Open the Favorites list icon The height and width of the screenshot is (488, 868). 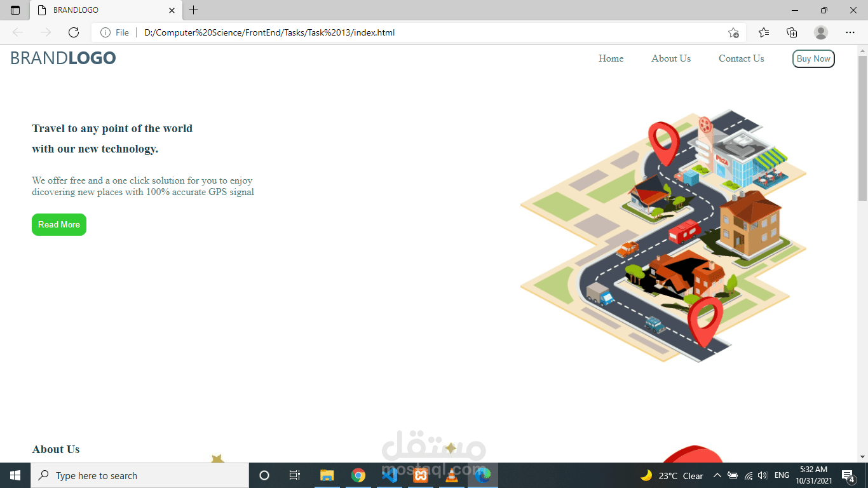764,32
